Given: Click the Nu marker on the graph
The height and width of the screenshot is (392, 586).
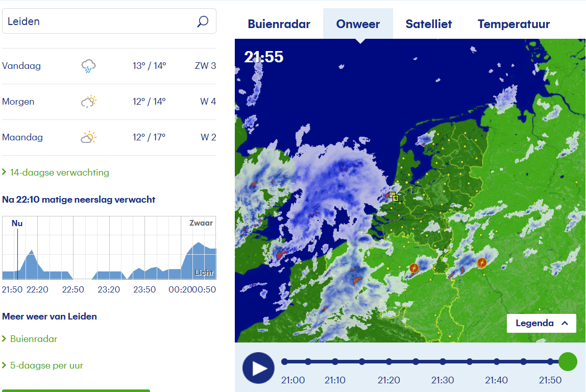Looking at the screenshot, I should (x=17, y=224).
